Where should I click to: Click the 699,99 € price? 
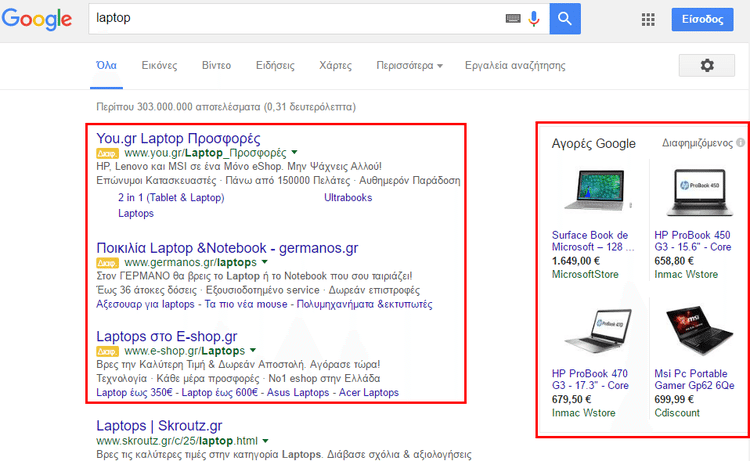[674, 399]
